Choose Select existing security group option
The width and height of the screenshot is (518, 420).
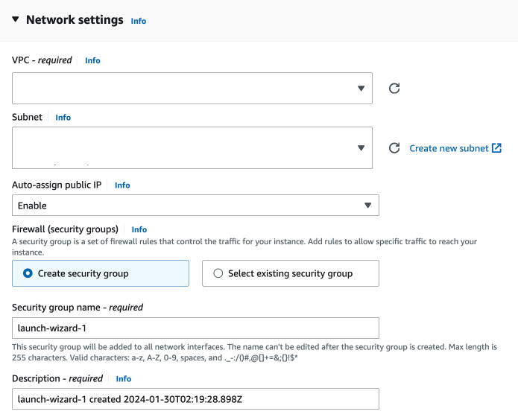pos(218,273)
